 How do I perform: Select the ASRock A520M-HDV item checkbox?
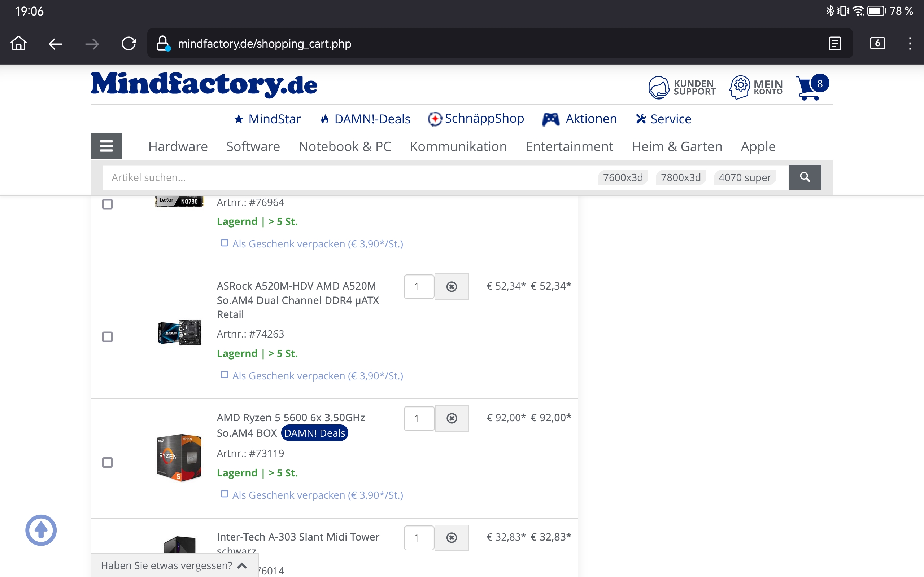[107, 336]
